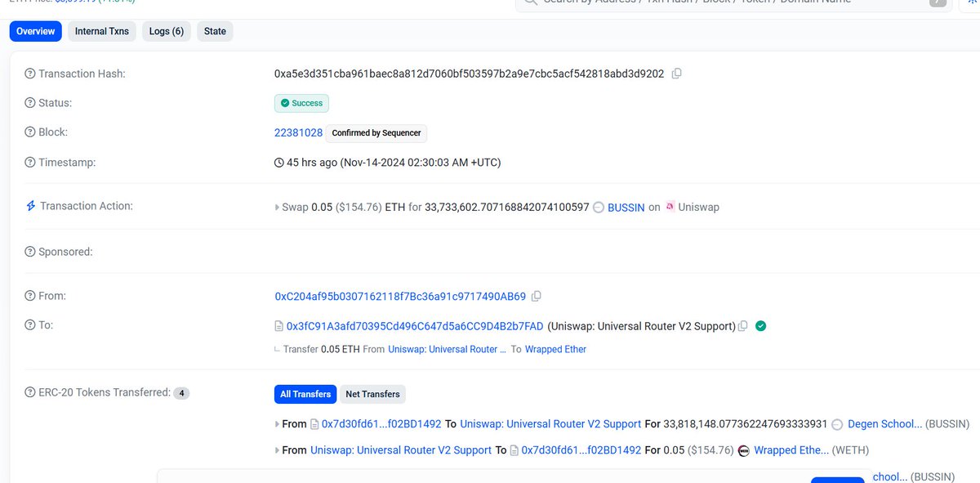Select the Net Transfers button
Image resolution: width=980 pixels, height=483 pixels.
pos(372,394)
